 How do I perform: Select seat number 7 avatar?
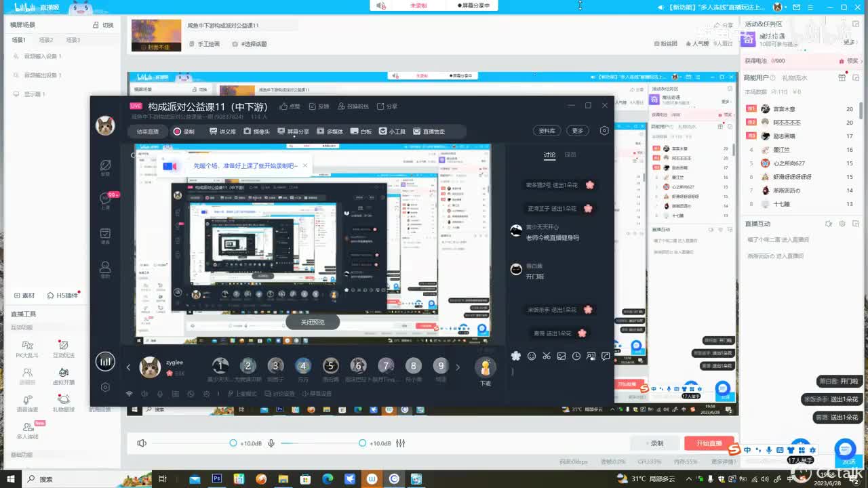point(386,366)
